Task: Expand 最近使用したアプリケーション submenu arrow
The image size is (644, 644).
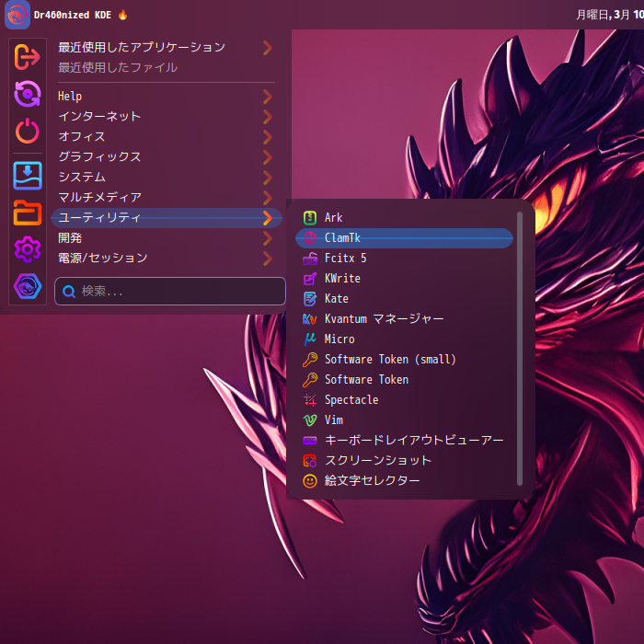Action: point(268,48)
